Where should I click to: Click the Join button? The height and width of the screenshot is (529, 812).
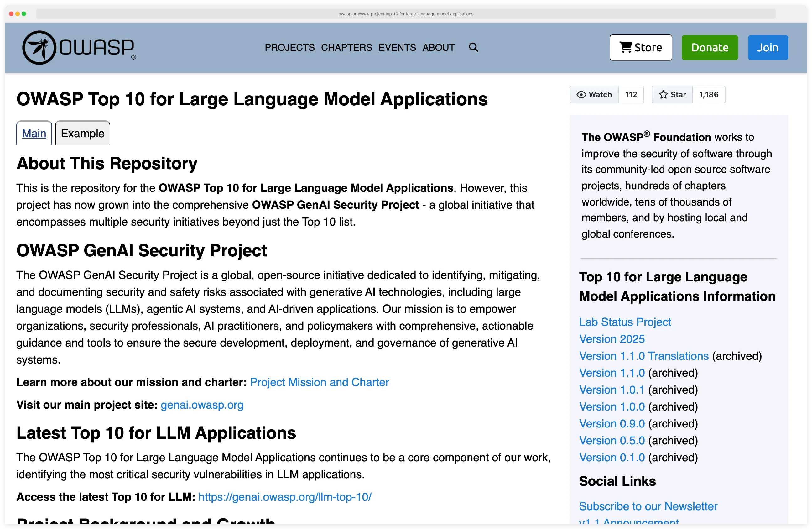pyautogui.click(x=768, y=47)
